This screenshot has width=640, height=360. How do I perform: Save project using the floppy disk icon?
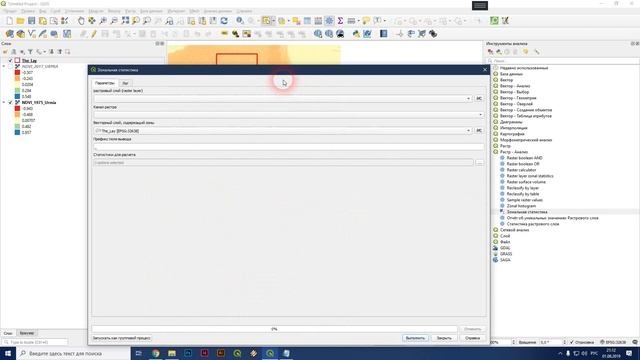(x=31, y=21)
